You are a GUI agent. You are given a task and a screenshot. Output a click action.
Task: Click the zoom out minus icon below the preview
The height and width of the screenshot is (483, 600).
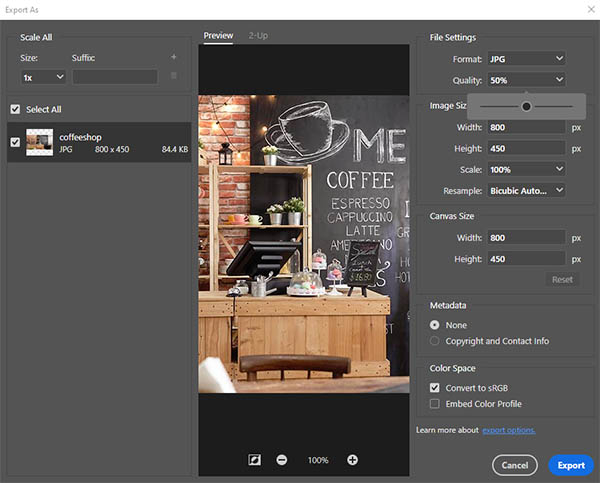coord(282,460)
